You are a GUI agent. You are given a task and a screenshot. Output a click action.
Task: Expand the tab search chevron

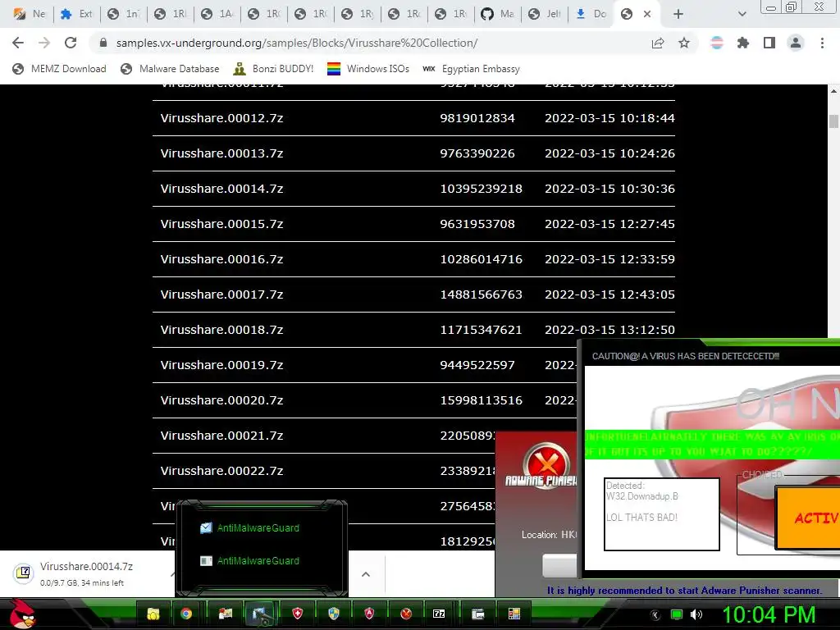point(742,14)
